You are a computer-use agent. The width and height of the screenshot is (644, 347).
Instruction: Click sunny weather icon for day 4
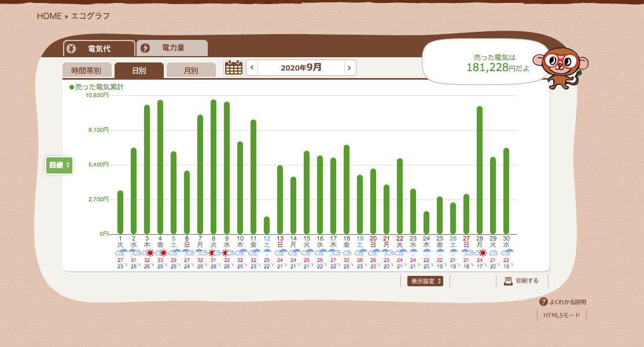160,253
